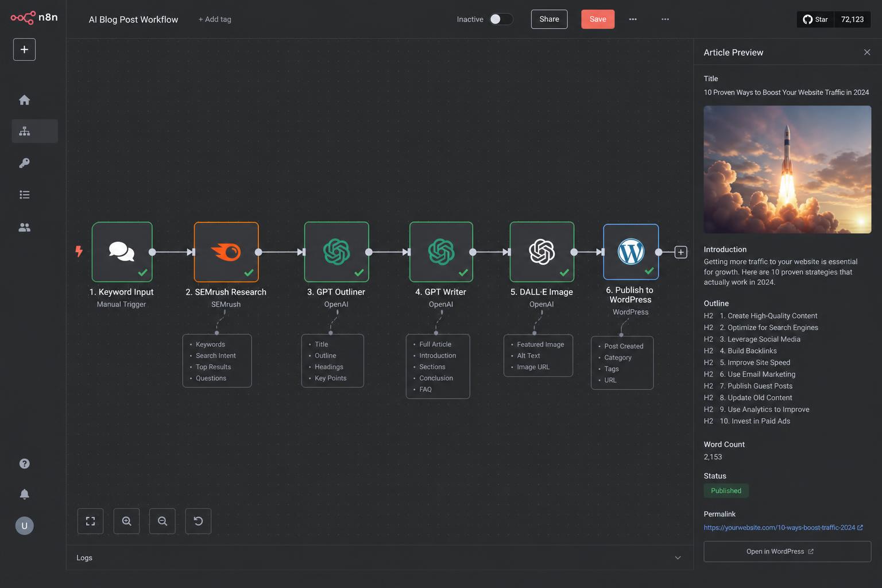The width and height of the screenshot is (882, 588).
Task: Click the n8n logo
Action: point(34,18)
